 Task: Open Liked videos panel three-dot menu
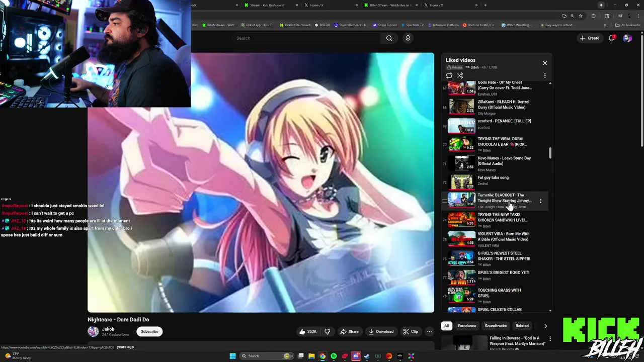pos(545,75)
